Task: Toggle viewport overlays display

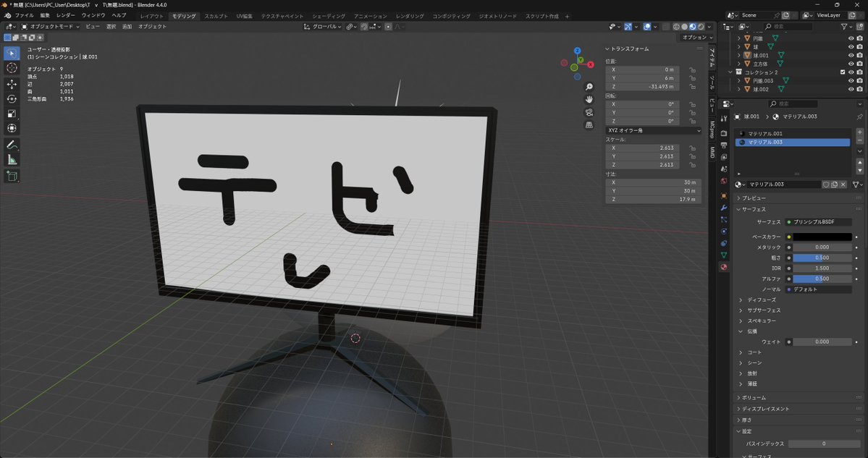Action: [x=647, y=27]
